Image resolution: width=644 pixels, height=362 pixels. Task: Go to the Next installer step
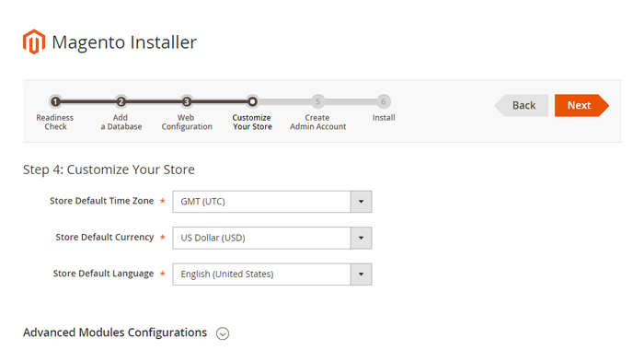pyautogui.click(x=581, y=105)
